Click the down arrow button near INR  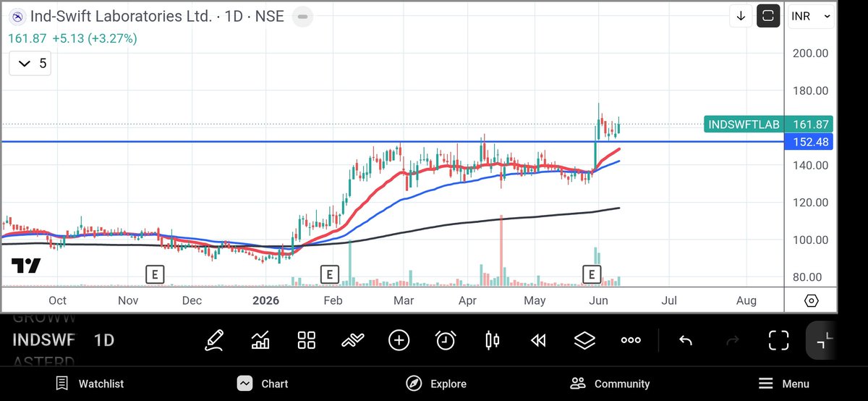point(741,16)
